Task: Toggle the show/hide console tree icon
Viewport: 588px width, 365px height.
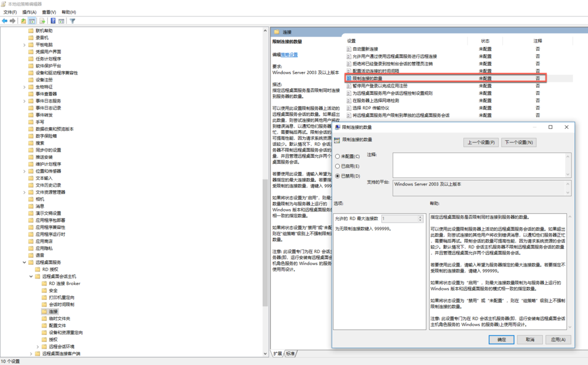Action: [x=32, y=21]
